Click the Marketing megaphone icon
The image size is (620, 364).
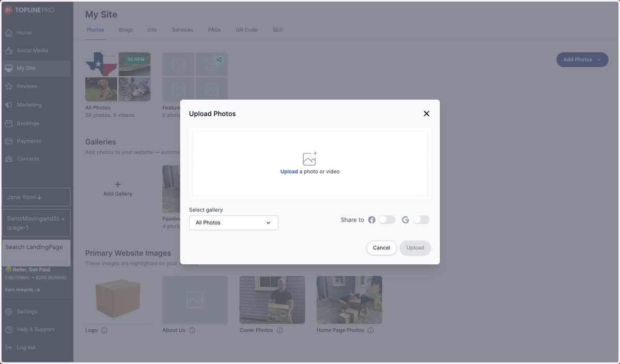point(9,105)
